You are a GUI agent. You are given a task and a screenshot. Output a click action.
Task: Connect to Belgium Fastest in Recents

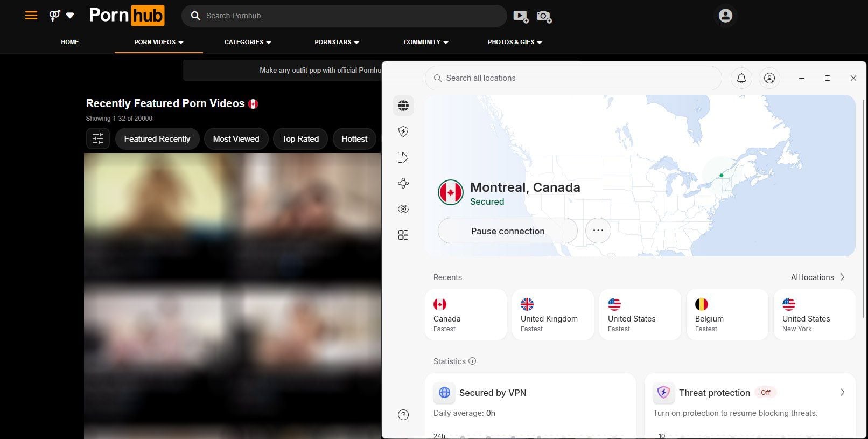(727, 315)
